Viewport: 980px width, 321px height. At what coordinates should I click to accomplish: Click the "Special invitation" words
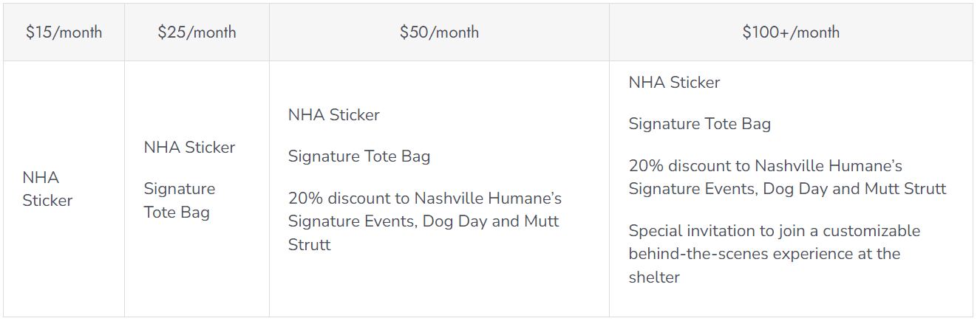(x=690, y=231)
